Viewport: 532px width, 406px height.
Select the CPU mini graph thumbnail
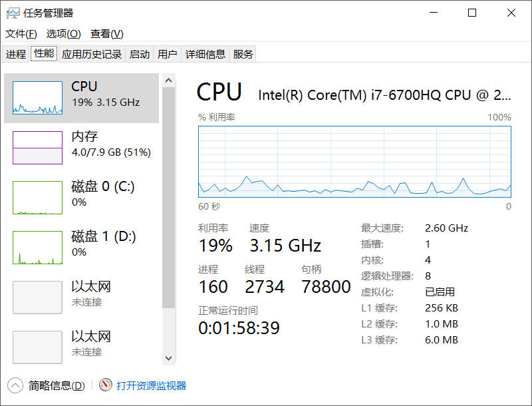pos(37,98)
